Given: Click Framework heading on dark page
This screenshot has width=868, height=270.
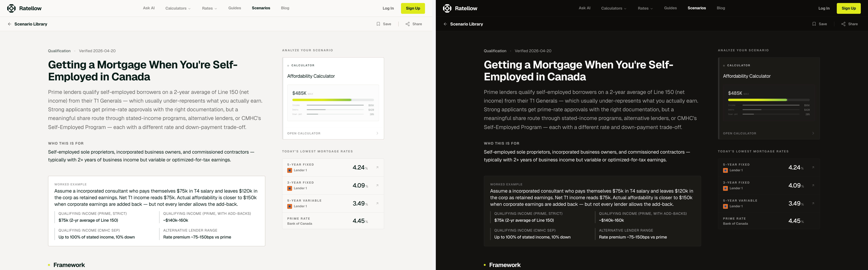Looking at the screenshot, I should pos(505,265).
